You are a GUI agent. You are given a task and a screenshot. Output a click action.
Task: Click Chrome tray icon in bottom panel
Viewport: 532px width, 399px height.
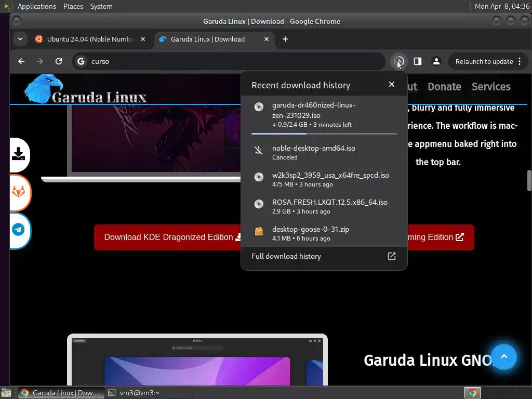472,393
